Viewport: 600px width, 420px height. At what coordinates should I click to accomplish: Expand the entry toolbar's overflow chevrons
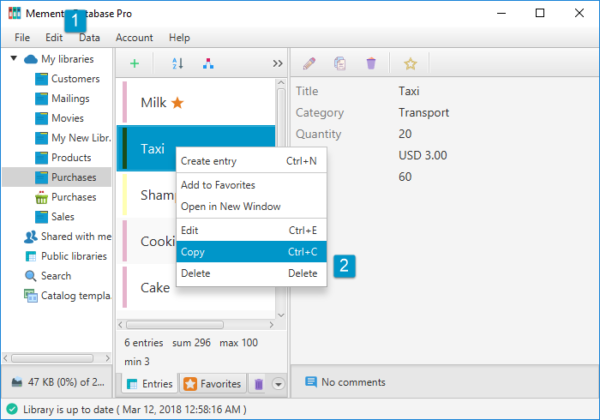[277, 63]
